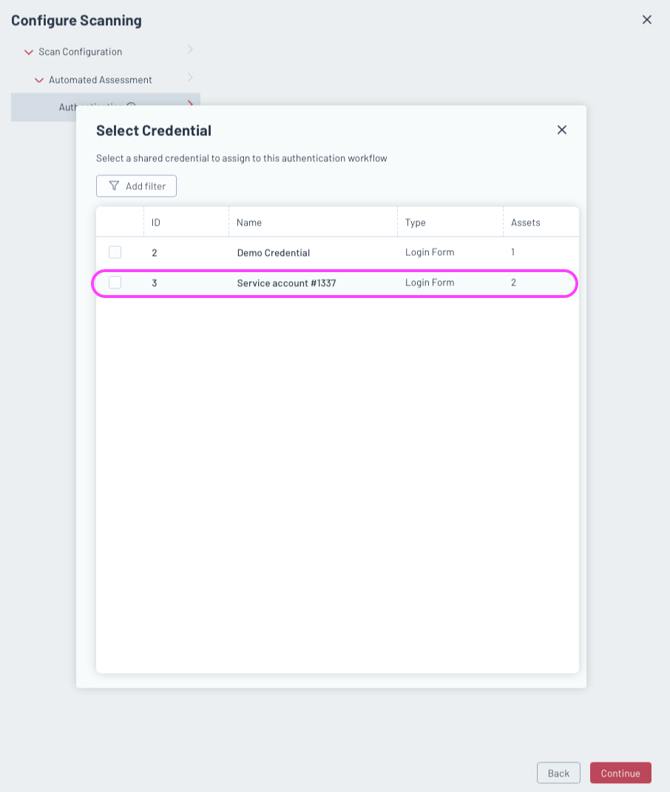The height and width of the screenshot is (792, 670).
Task: Sort by the ID column header
Action: pyautogui.click(x=156, y=222)
